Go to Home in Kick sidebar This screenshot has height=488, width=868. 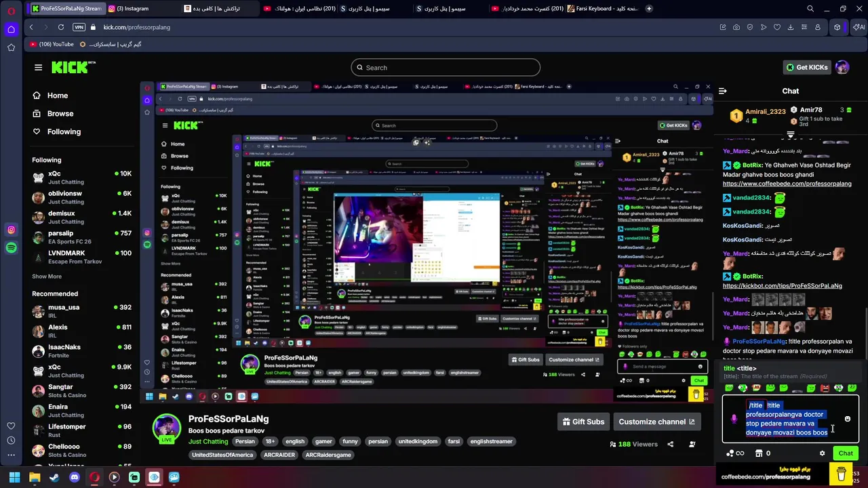[50, 96]
